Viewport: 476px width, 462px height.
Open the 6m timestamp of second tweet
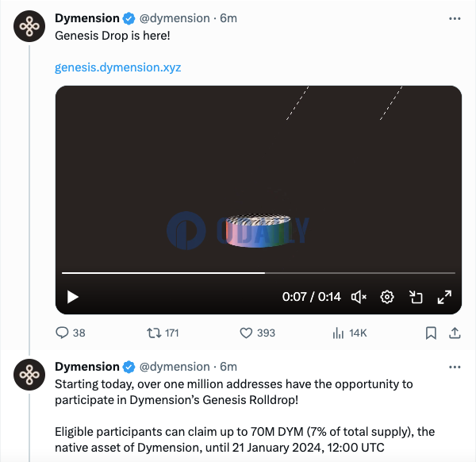click(x=228, y=367)
